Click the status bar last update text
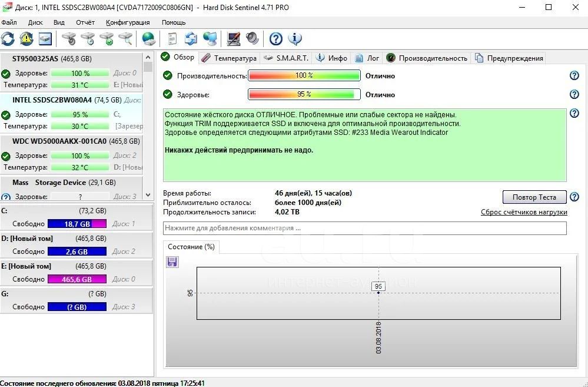Screen dimensions: 588x387 (x=102, y=383)
